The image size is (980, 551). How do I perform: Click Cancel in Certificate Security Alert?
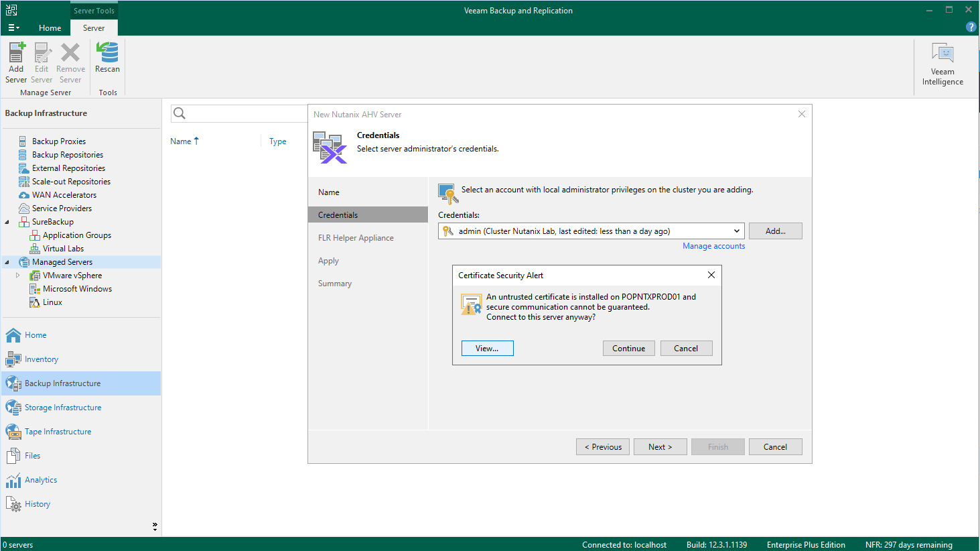click(x=686, y=349)
